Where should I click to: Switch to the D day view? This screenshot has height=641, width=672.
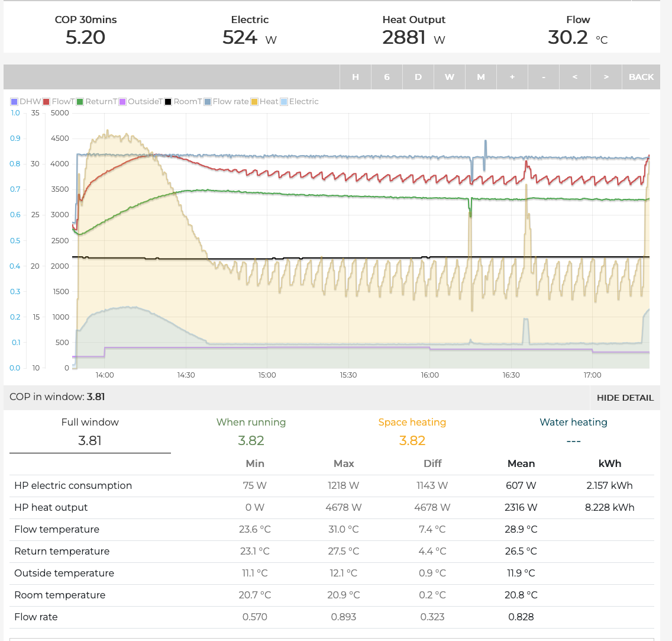click(x=418, y=77)
